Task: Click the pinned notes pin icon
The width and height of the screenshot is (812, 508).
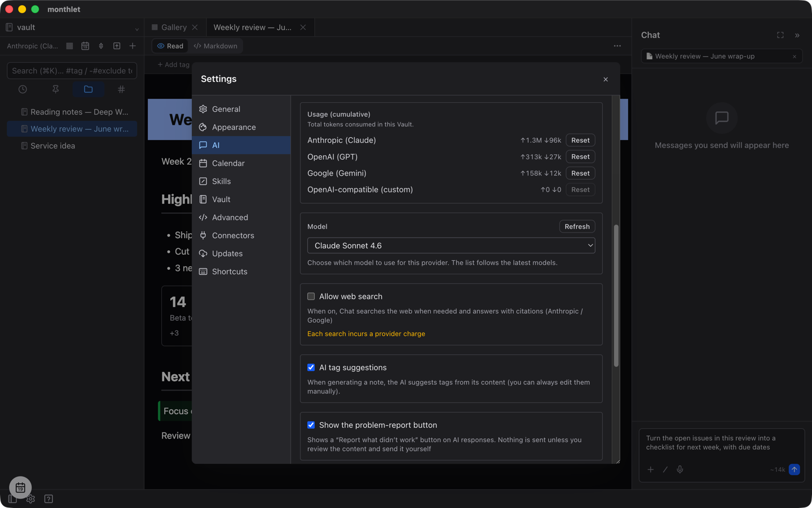Action: tap(55, 89)
